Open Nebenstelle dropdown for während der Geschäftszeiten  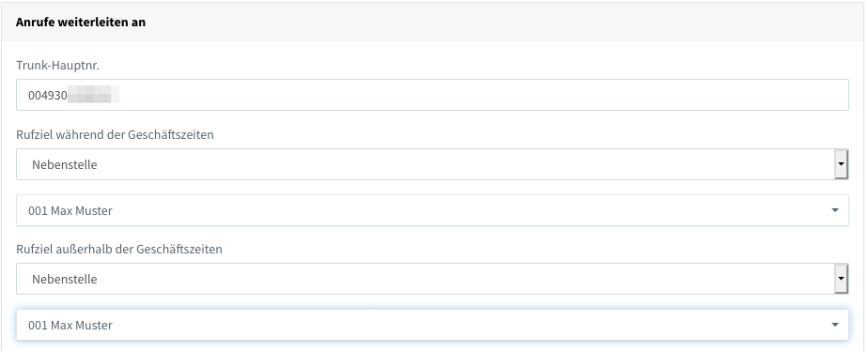click(x=432, y=164)
